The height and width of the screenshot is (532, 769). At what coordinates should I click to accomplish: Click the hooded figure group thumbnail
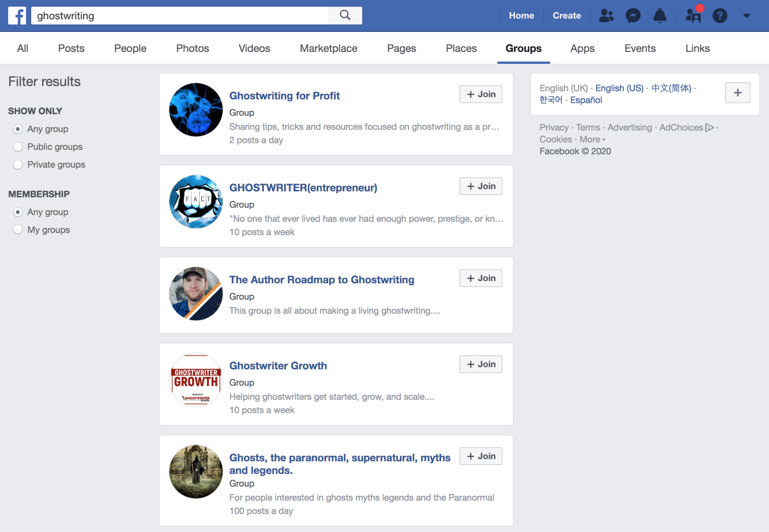196,471
